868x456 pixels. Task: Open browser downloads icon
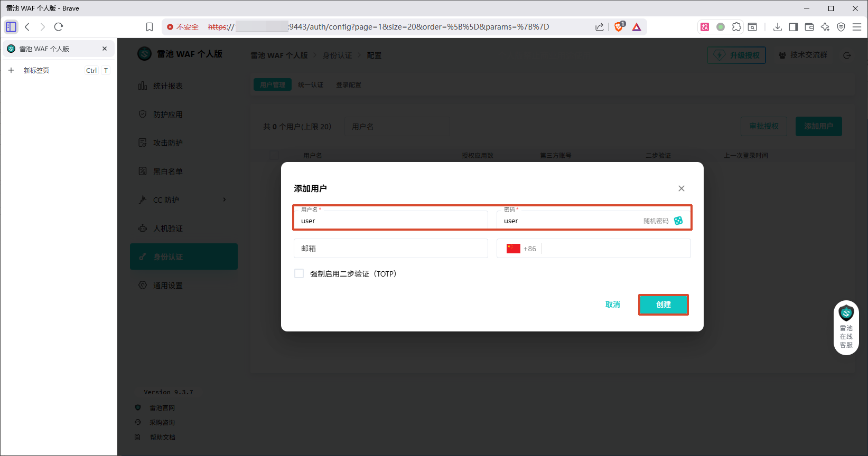(778, 27)
